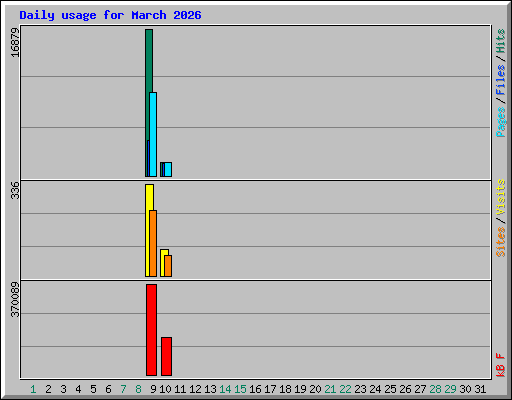The image size is (512, 400).
Task: Click day 5 on the x-axis
Action: (x=93, y=389)
